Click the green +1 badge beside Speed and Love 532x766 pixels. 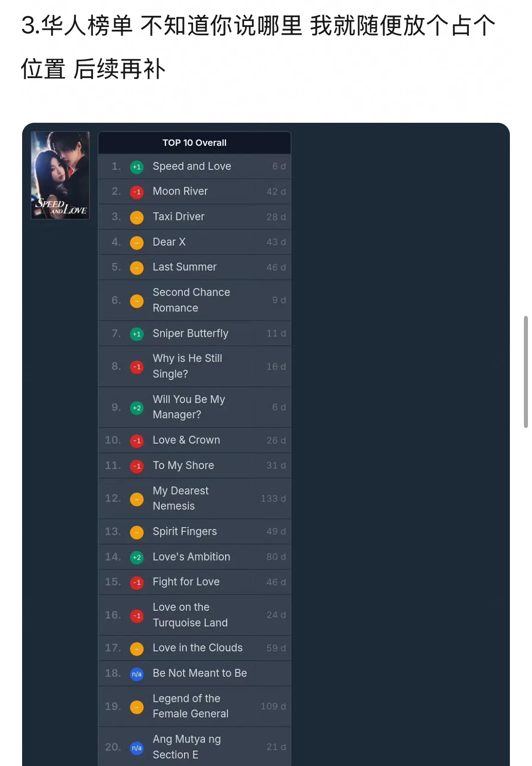point(137,167)
